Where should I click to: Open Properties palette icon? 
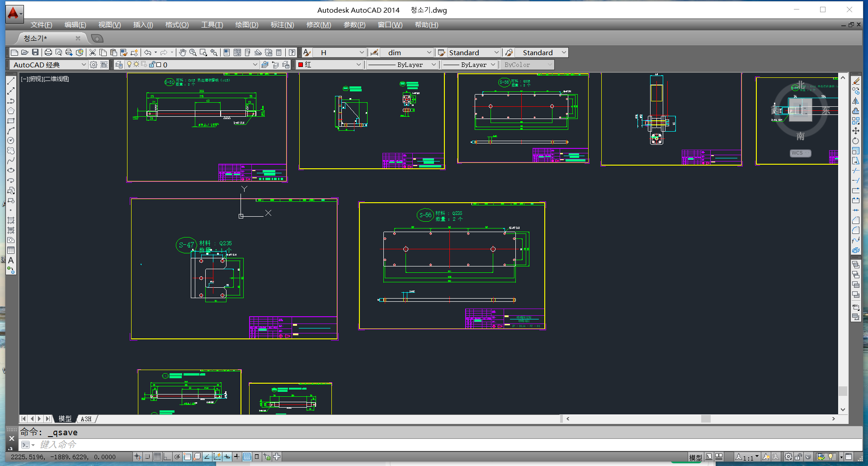tap(227, 52)
